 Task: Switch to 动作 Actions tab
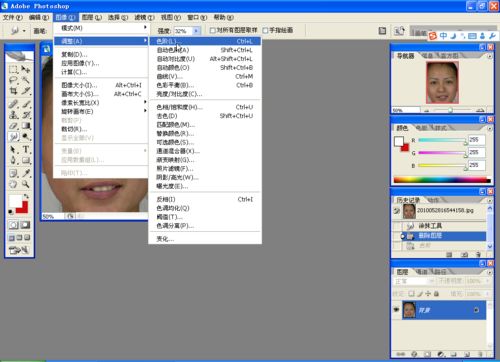click(433, 200)
